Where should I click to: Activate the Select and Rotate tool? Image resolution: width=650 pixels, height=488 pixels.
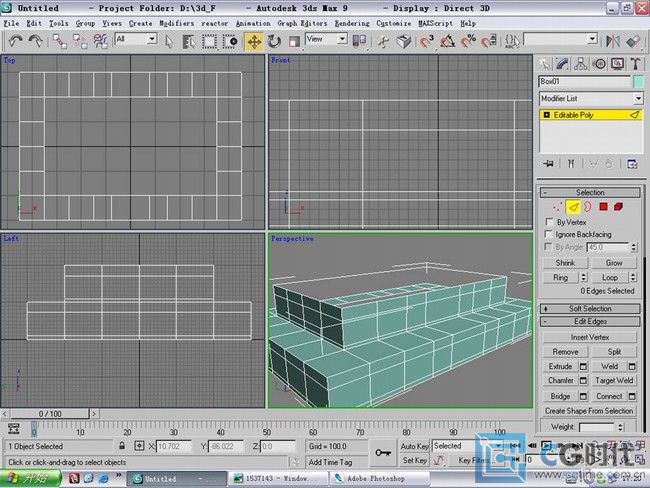pos(274,41)
